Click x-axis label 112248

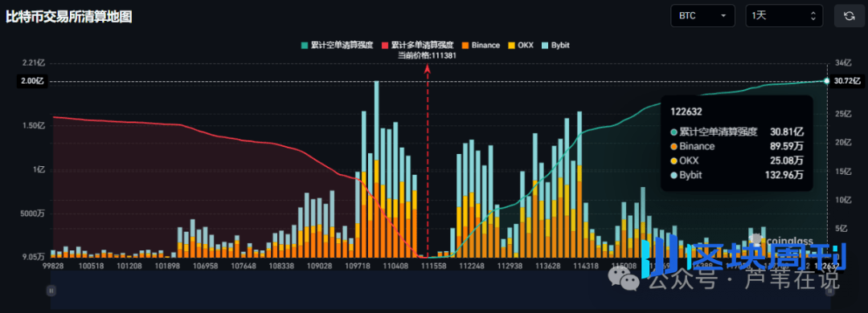(473, 266)
